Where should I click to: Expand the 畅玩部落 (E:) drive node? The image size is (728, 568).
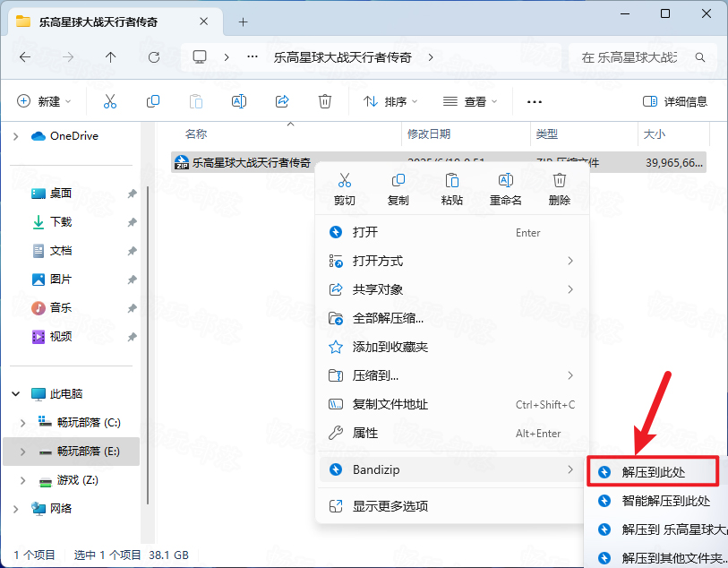pyautogui.click(x=22, y=452)
